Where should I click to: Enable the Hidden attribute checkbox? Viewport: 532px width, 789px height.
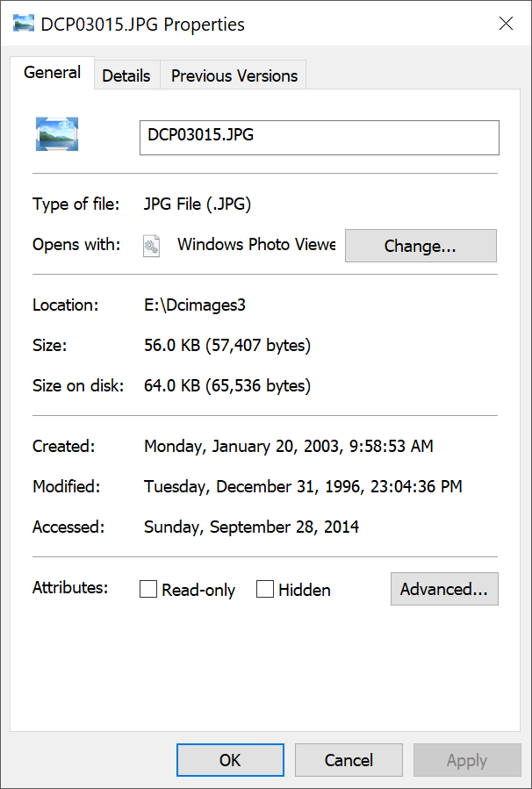pos(265,589)
